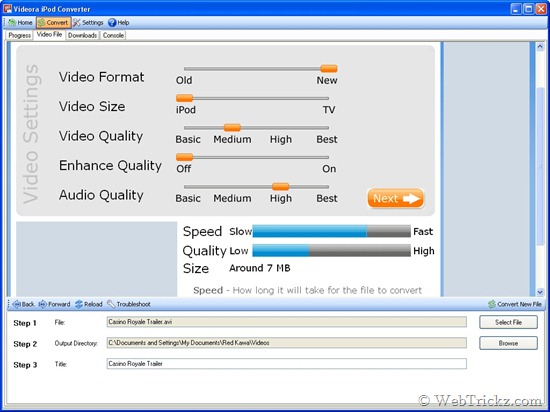Choose Best under Audio Quality
Image resolution: width=550 pixels, height=412 pixels.
(327, 198)
